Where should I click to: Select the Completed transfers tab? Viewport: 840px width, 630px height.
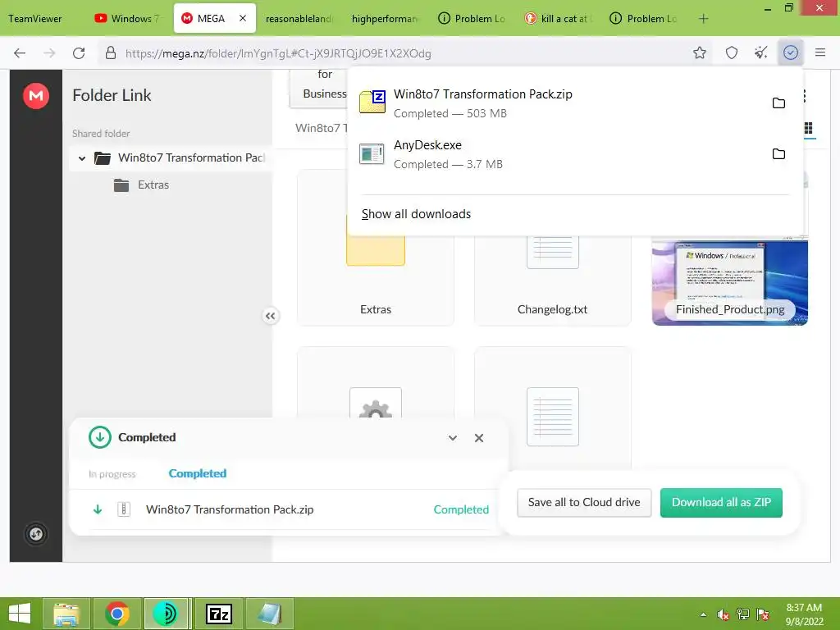coord(198,473)
